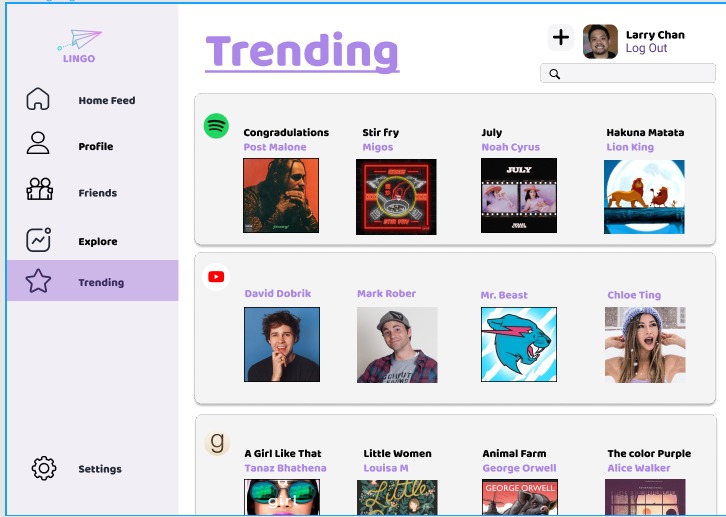The height and width of the screenshot is (517, 726).
Task: Open the Chloe Ting channel link
Action: pos(634,295)
